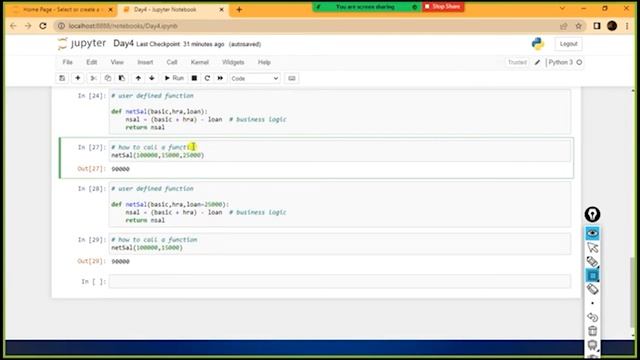Save notebook with the floppy disk icon
Image resolution: width=640 pixels, height=360 pixels.
click(62, 78)
